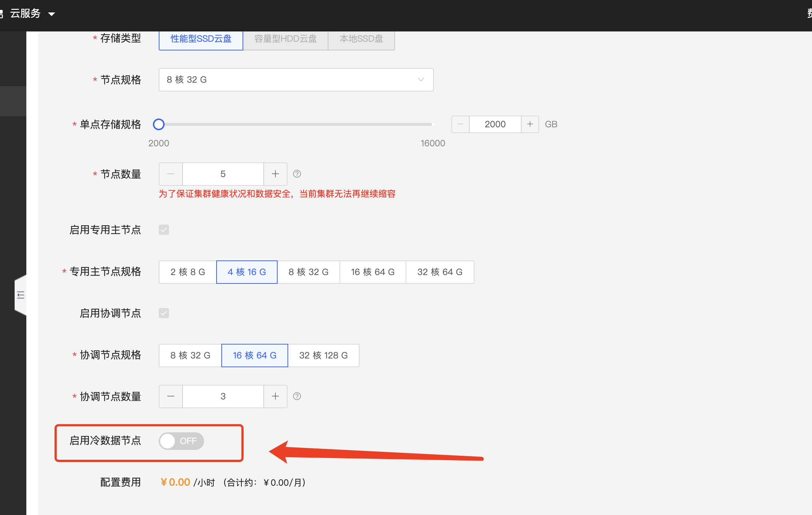Decrease single-node storage with minus button

pyautogui.click(x=460, y=124)
